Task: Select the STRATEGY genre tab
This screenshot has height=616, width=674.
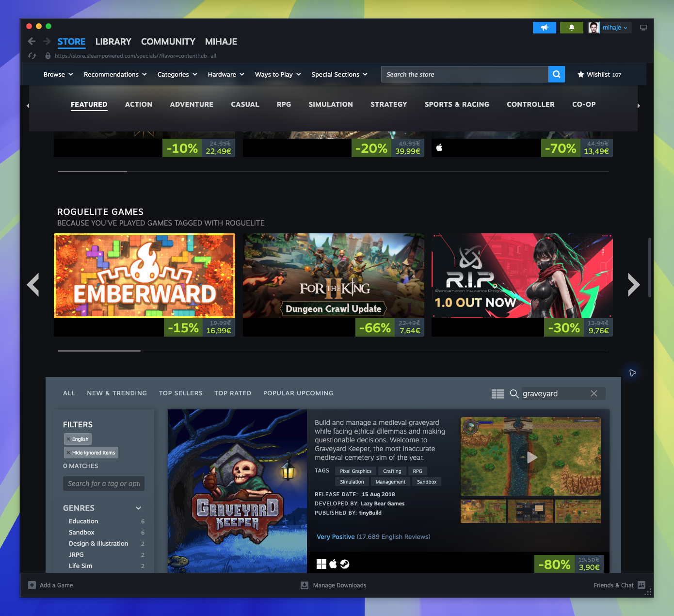Action: [x=389, y=104]
